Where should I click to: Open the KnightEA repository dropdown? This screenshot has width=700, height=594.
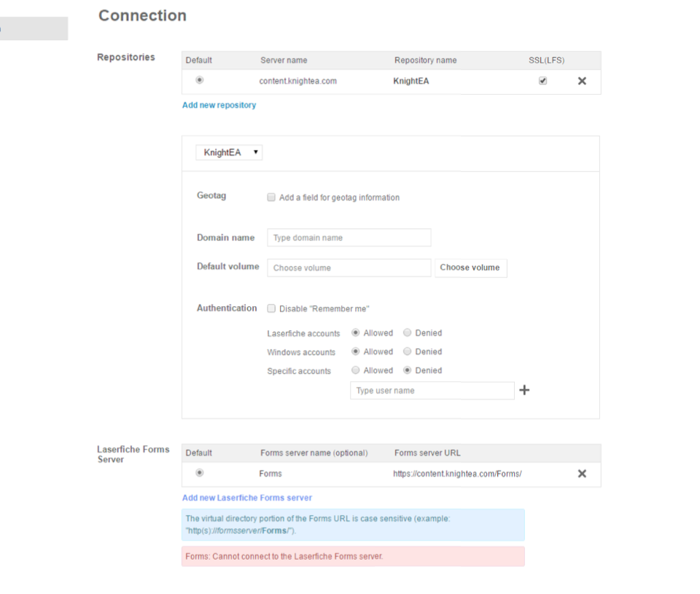tap(228, 153)
